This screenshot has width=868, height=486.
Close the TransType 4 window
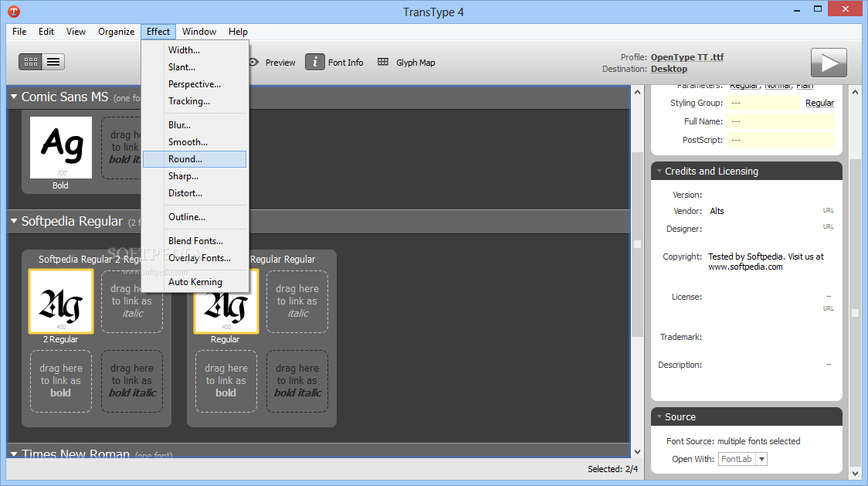(x=845, y=8)
